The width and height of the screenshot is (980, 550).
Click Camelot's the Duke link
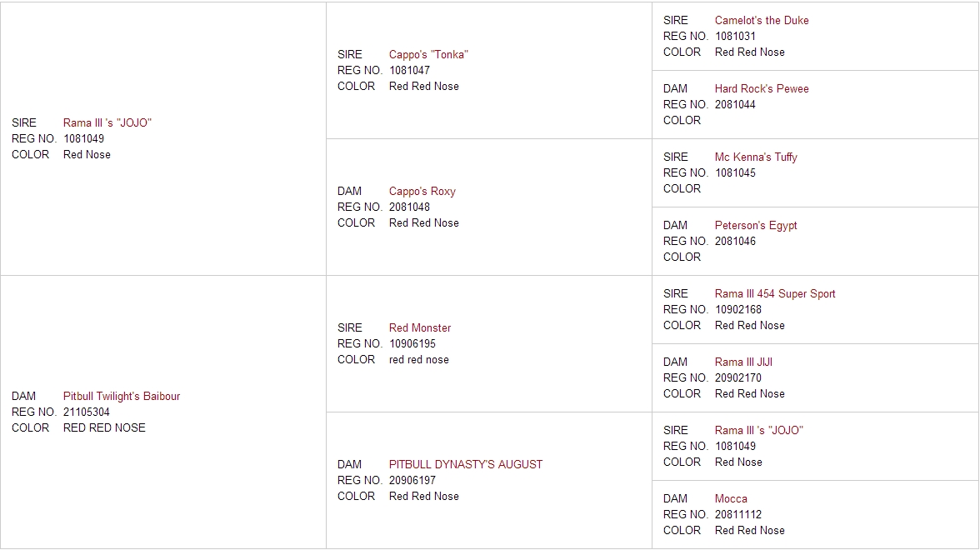pyautogui.click(x=762, y=21)
